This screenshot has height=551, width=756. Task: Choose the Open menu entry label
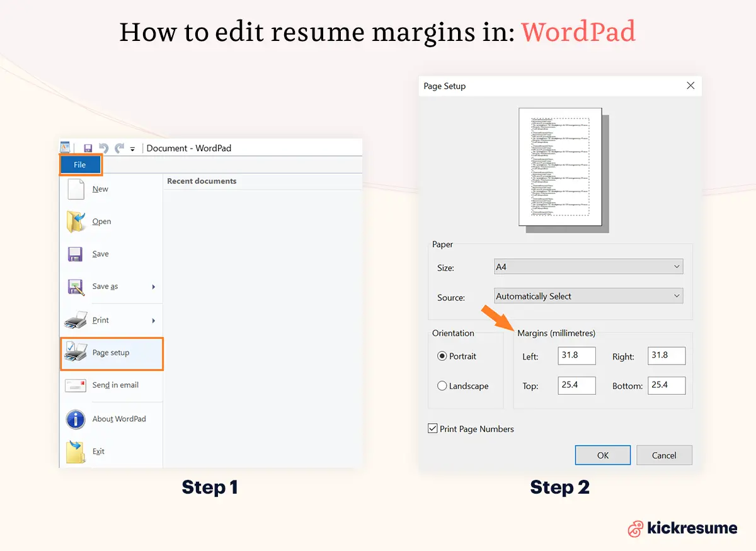click(x=101, y=222)
